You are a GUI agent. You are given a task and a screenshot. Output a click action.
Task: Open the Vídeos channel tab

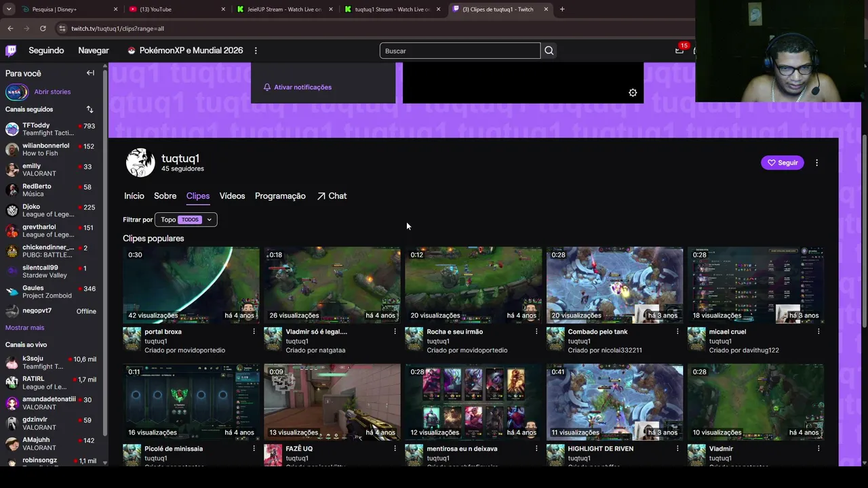pyautogui.click(x=232, y=196)
